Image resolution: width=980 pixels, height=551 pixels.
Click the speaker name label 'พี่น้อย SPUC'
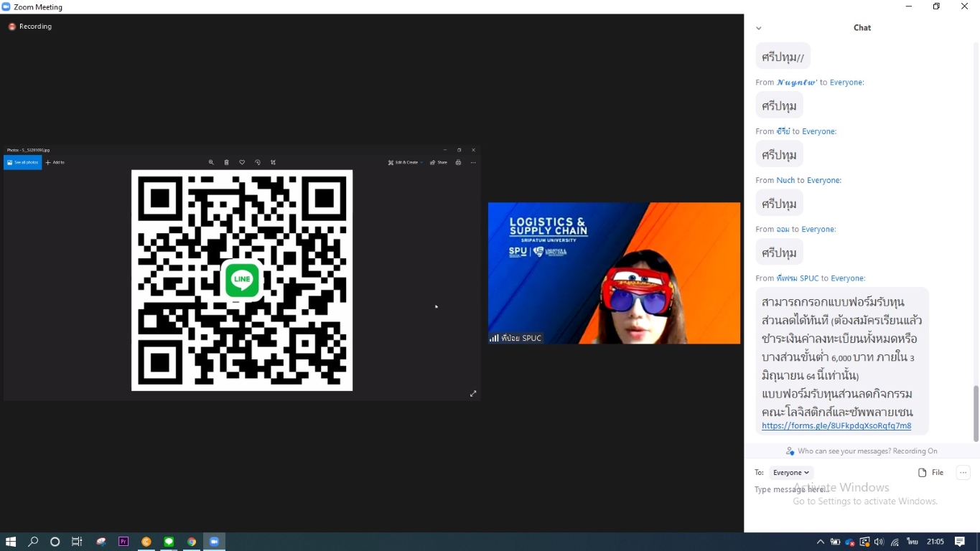(x=521, y=338)
